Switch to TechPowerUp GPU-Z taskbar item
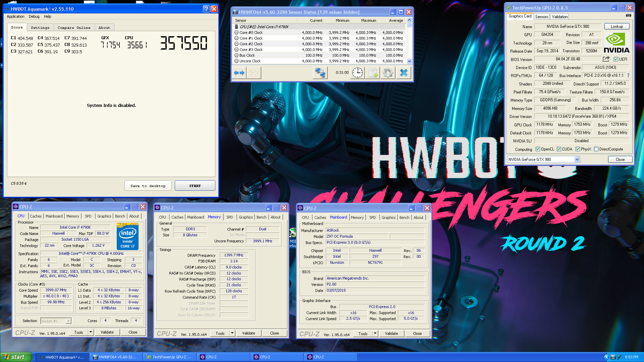This screenshot has width=644, height=362. pyautogui.click(x=169, y=357)
